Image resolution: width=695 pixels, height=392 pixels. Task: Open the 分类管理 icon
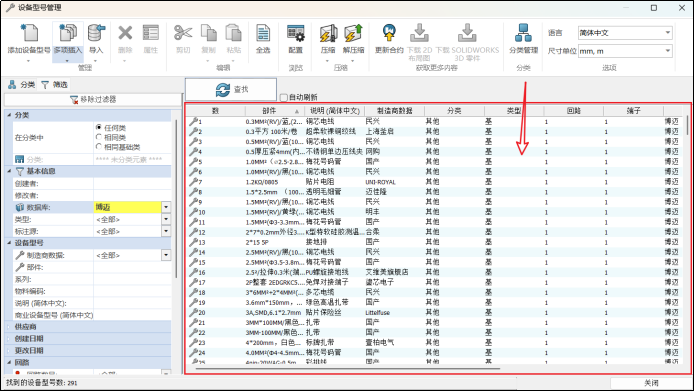click(x=523, y=33)
